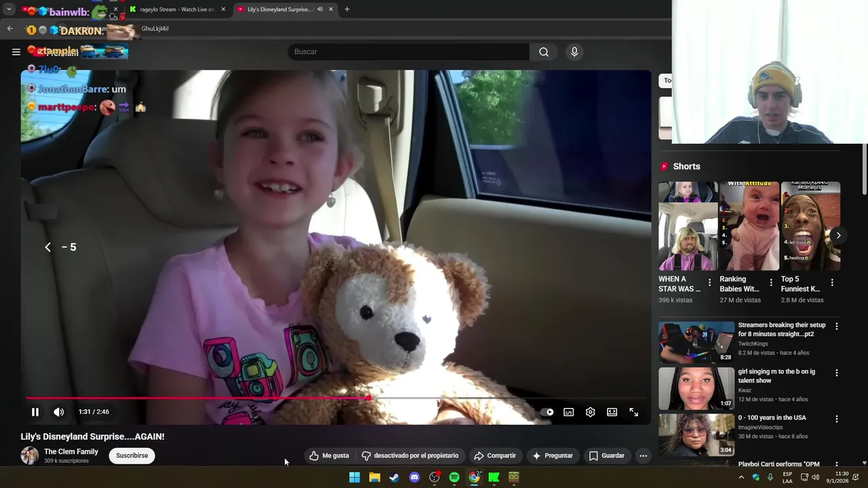Open the Kick app on the taskbar

[494, 477]
